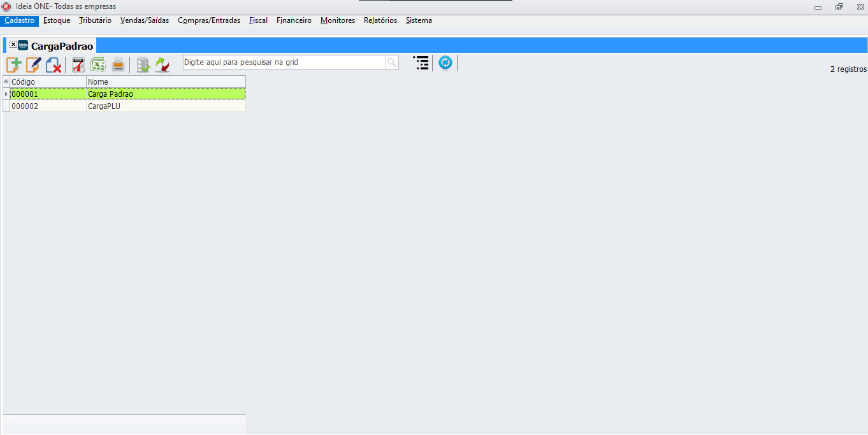Refresh the grid with blue circular icon

[x=445, y=62]
